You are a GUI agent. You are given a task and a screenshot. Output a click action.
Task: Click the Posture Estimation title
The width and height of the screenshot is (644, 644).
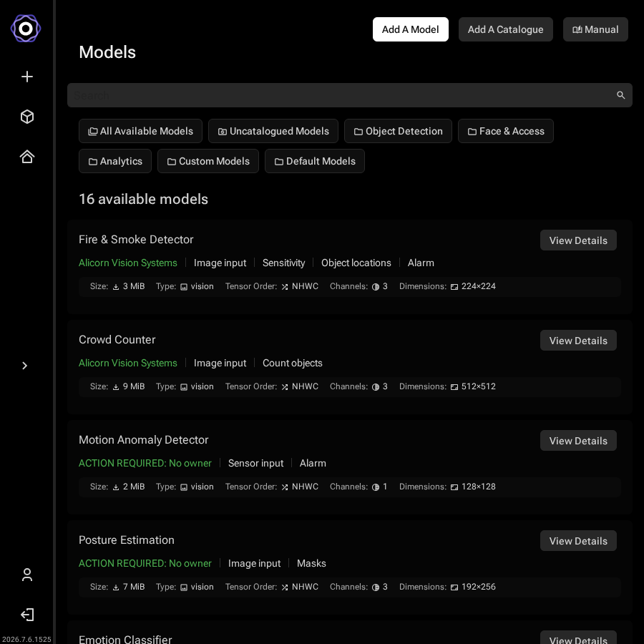(127, 540)
